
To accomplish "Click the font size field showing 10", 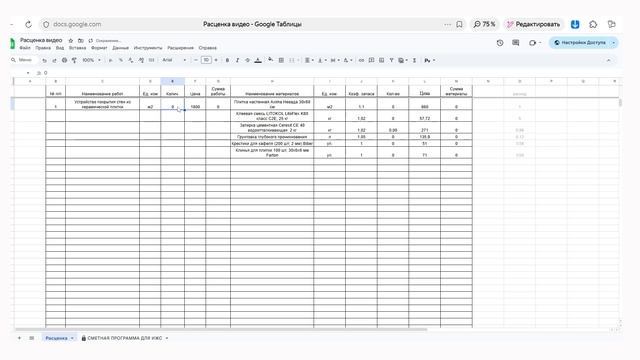I will coord(206,60).
